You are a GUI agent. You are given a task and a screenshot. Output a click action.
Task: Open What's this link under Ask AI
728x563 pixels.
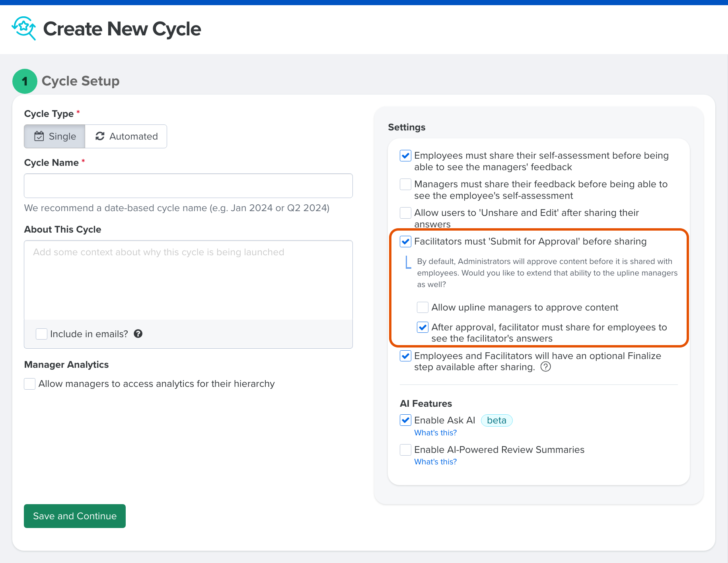tap(435, 433)
